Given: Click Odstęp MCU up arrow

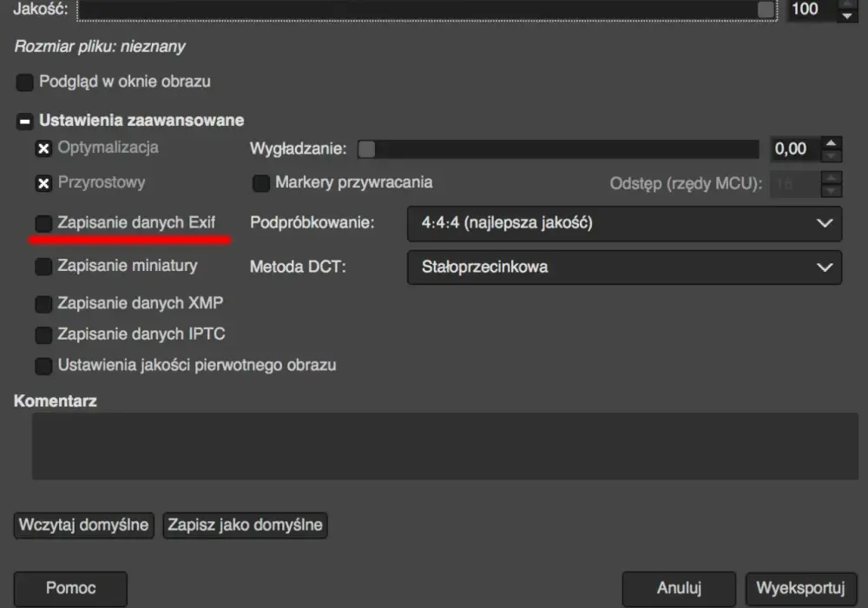Looking at the screenshot, I should tap(831, 178).
